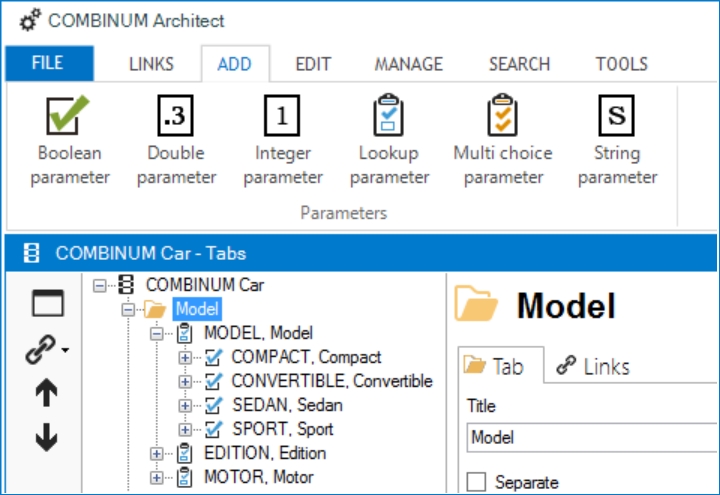Select COMPACT, Compact tree item
This screenshot has height=495, width=720.
(306, 357)
